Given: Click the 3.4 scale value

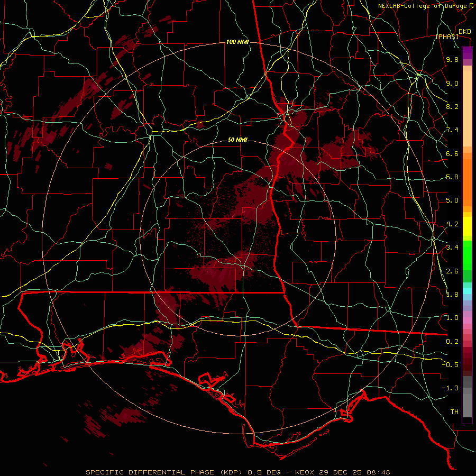Looking at the screenshot, I should pyautogui.click(x=452, y=248).
